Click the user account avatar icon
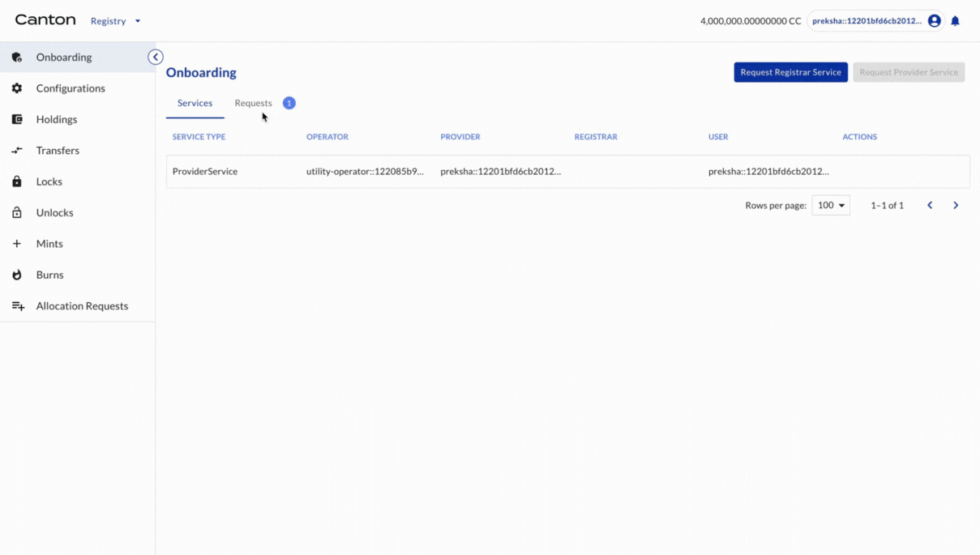The image size is (980, 555). point(934,21)
